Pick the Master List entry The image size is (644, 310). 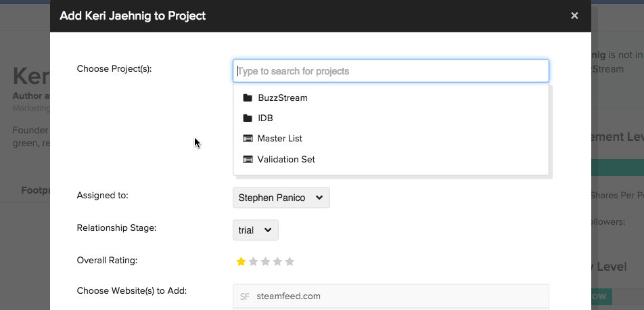[x=390, y=139]
